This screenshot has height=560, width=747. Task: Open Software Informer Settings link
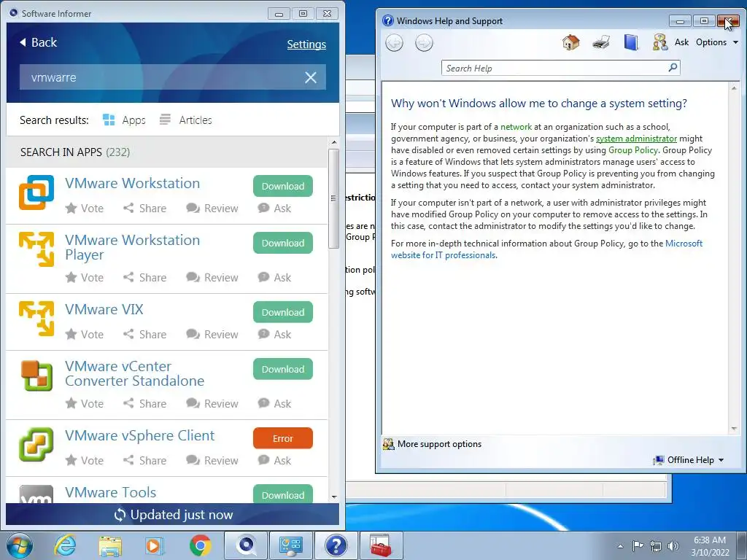pos(306,44)
